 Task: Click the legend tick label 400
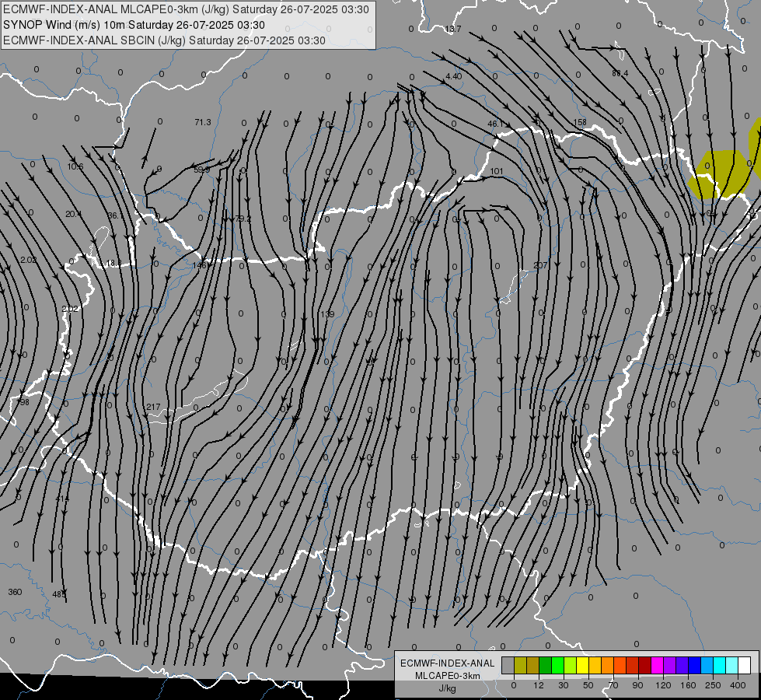point(738,685)
